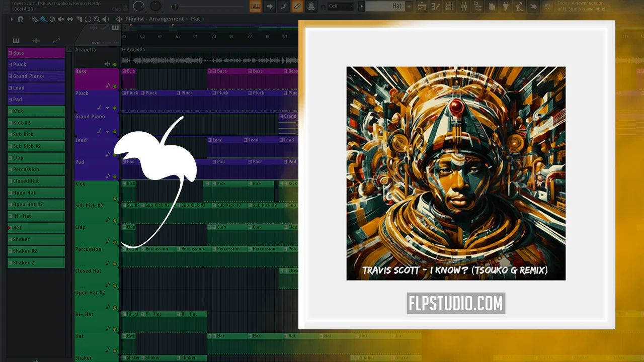Mute the Clap track
This screenshot has height=362, width=644.
(x=115, y=242)
